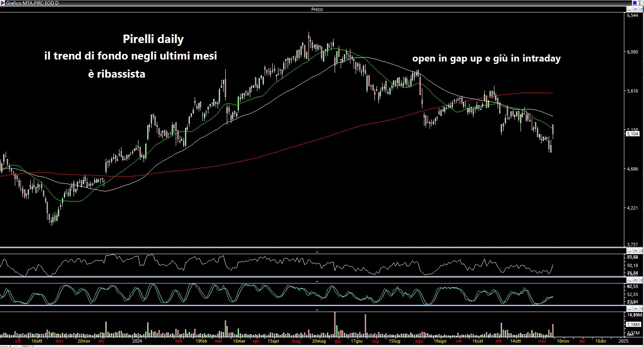Screen dimensions: 644x347
Task: Click the current price tag 5,104
Action: (632, 134)
